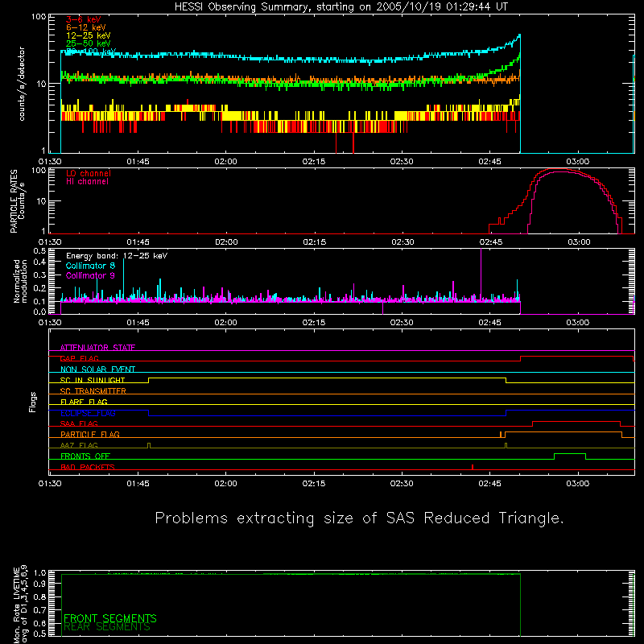Select the Collimator 9 legend label

point(90,275)
